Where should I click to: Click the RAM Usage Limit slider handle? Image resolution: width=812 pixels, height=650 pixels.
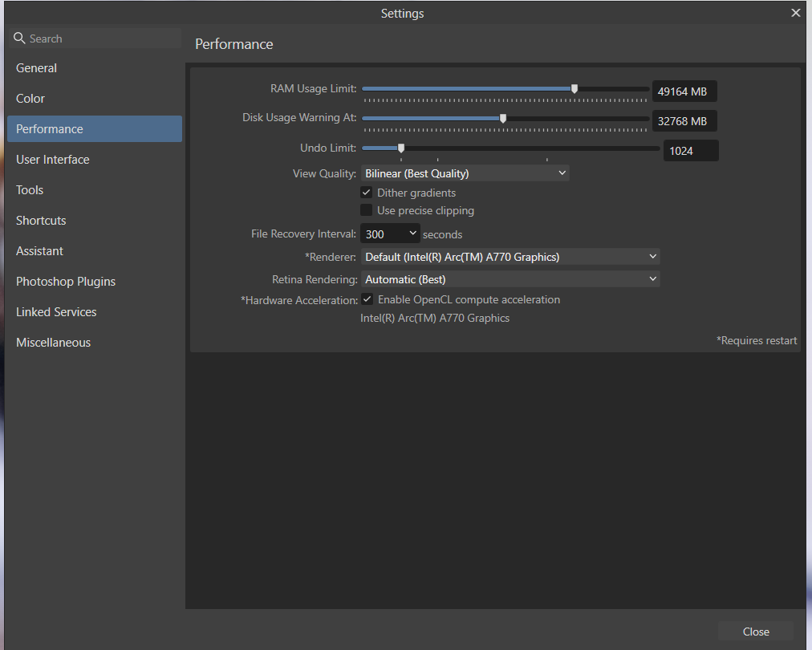(574, 89)
